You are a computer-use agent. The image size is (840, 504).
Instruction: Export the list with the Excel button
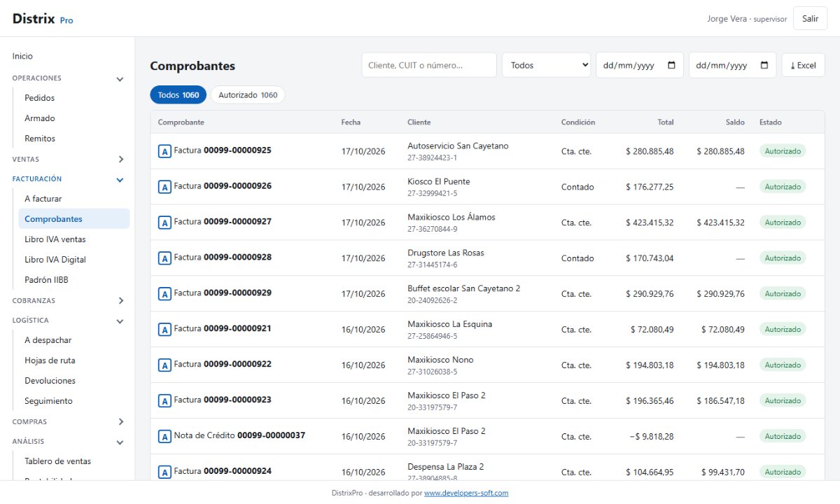point(803,65)
